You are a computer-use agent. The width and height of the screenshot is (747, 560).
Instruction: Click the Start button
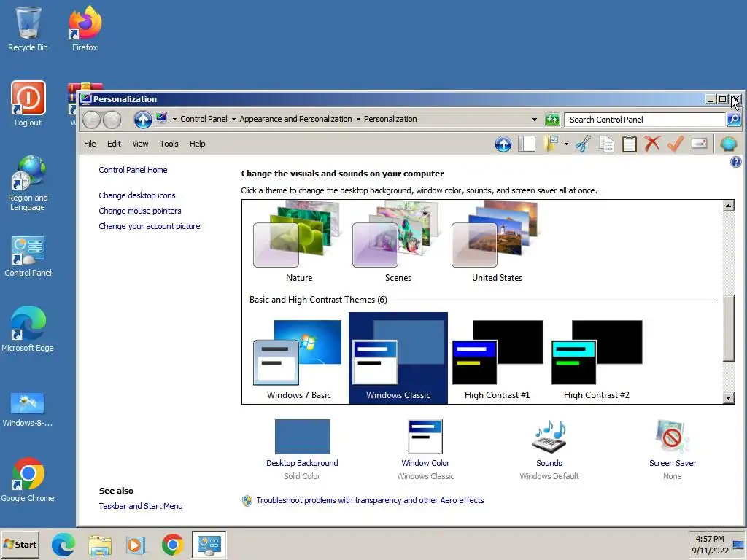20,544
